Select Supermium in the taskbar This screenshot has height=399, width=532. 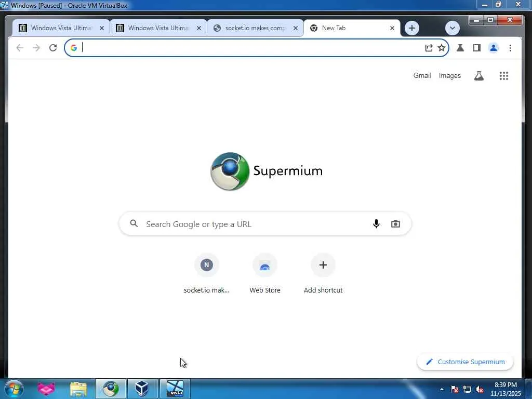(x=111, y=389)
